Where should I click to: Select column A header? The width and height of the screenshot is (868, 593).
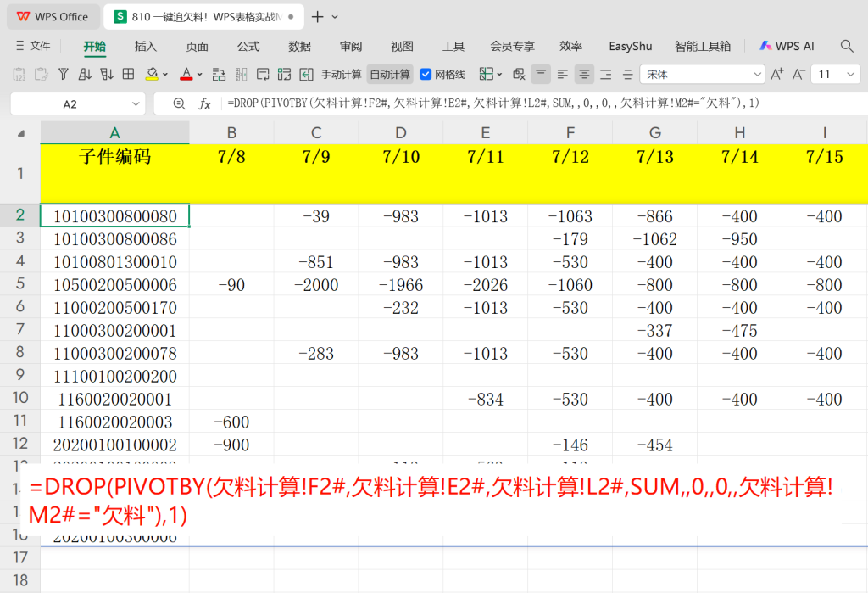tap(114, 133)
